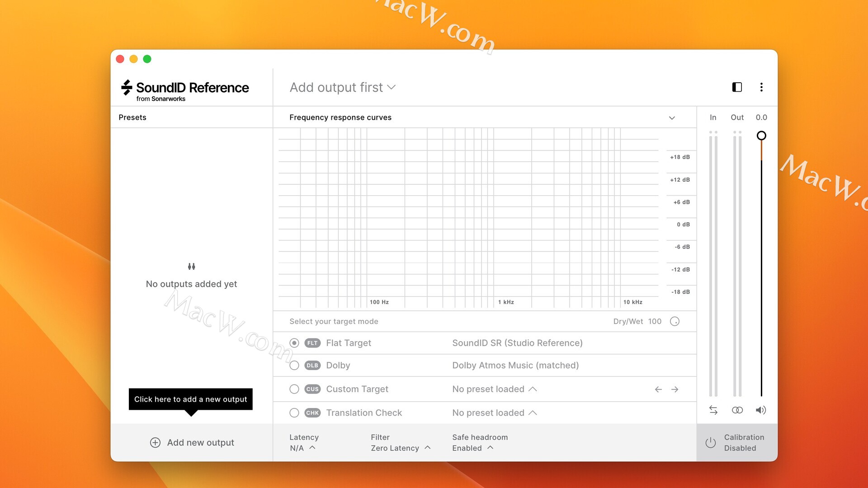868x488 pixels.
Task: Click the Dry/Wet knob icon
Action: tap(675, 321)
